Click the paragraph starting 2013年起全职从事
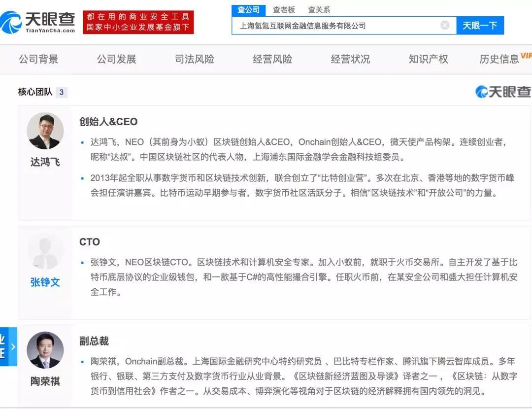532x409 pixels. click(x=302, y=185)
